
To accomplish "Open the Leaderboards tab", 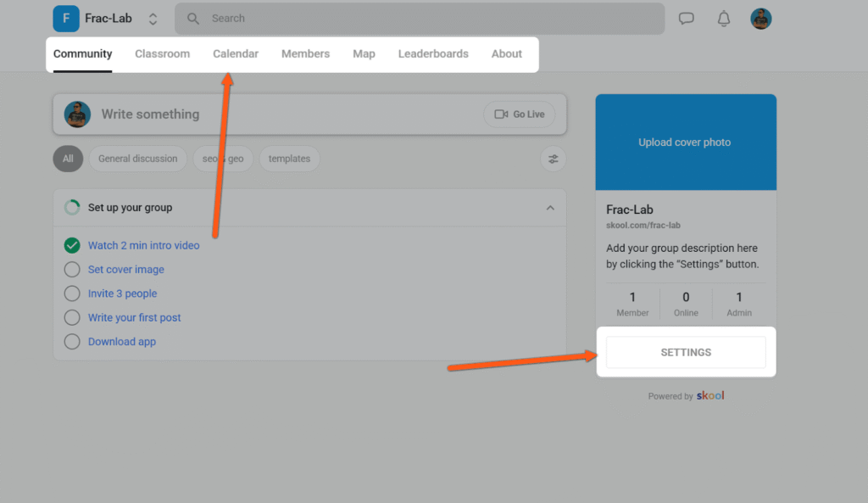I will point(433,53).
